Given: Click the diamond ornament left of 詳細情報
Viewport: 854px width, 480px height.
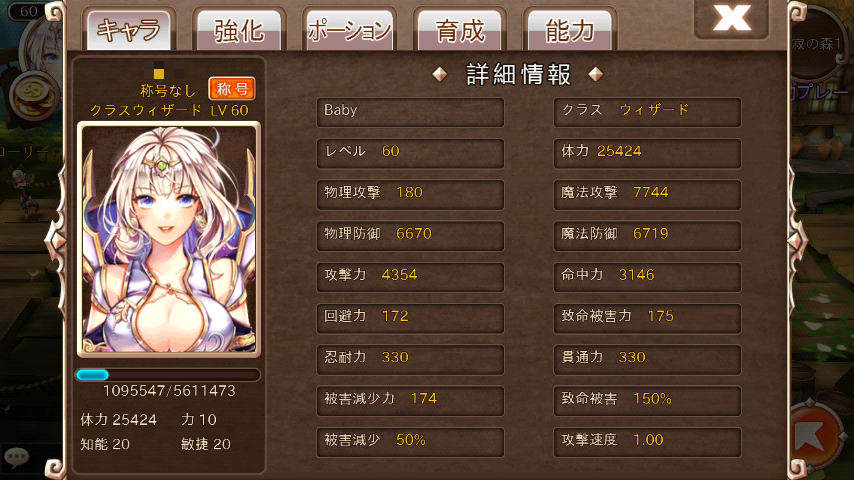Looking at the screenshot, I should point(440,74).
